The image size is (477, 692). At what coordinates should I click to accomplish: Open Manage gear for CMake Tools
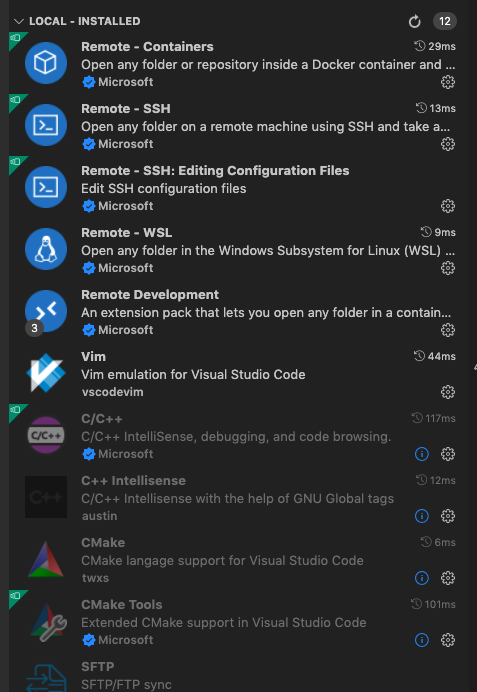(x=447, y=640)
